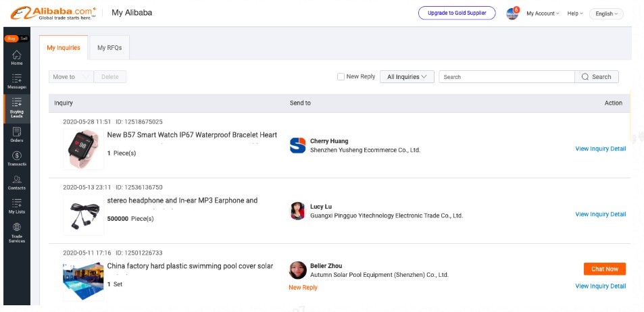Open the Move to dropdown

[x=71, y=77]
